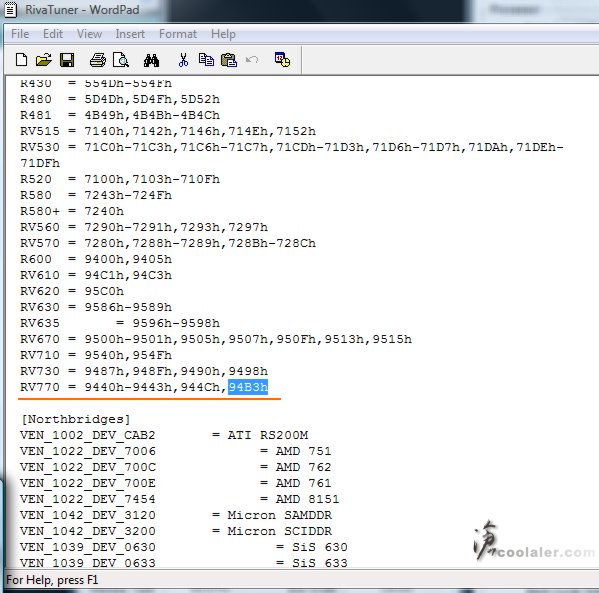Click VEN_1022_DEV_7454 entry
Viewport: 599px width, 593px height.
point(87,499)
